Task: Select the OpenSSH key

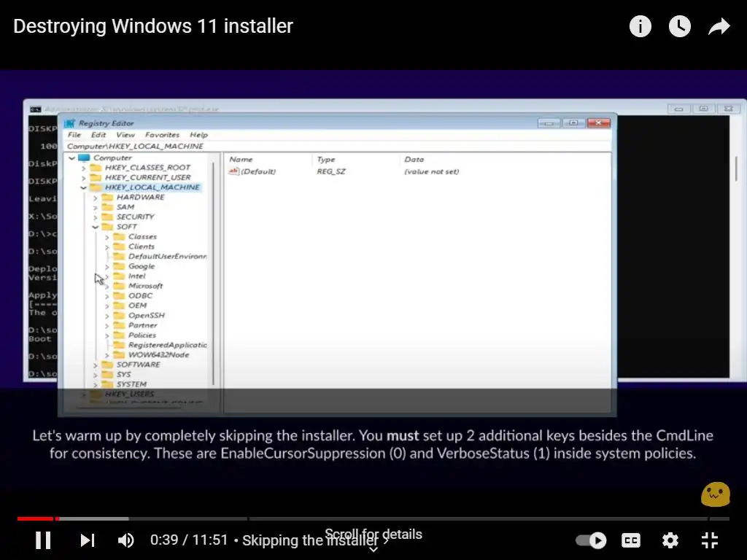Action: (x=146, y=315)
